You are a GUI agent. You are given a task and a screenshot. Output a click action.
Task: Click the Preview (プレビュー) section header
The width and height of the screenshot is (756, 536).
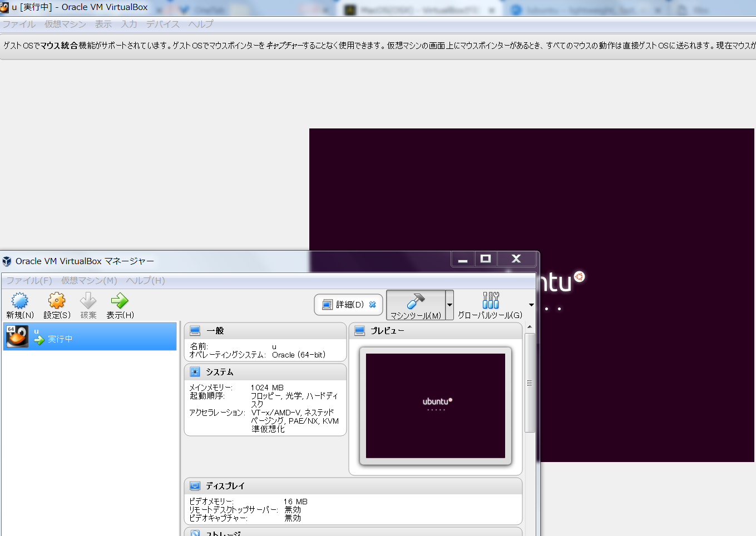coord(436,331)
